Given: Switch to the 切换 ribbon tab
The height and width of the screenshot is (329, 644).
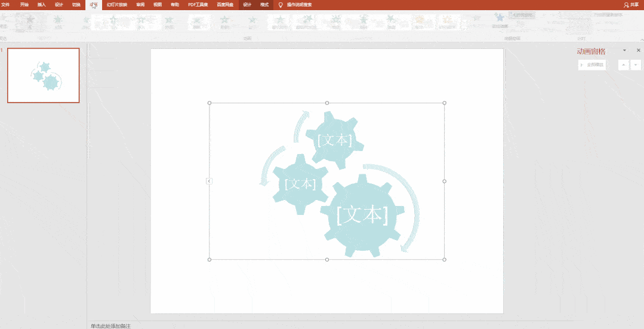Looking at the screenshot, I should pyautogui.click(x=76, y=5).
